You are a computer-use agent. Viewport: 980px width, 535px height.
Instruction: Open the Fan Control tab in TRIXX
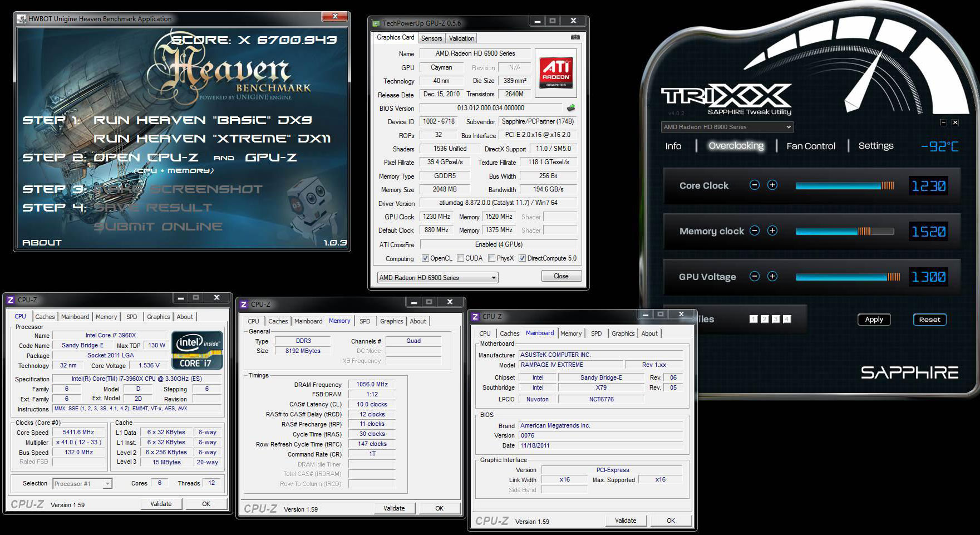click(x=811, y=146)
